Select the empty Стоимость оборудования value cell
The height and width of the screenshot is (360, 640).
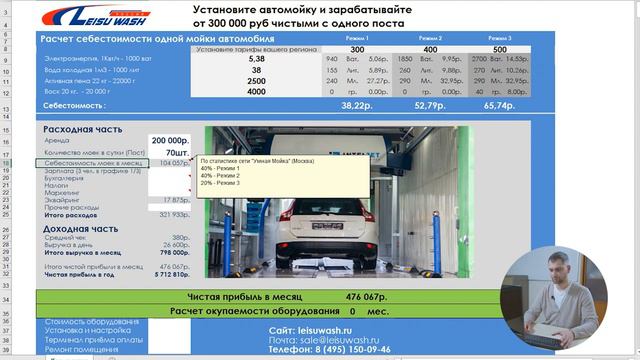[169, 322]
